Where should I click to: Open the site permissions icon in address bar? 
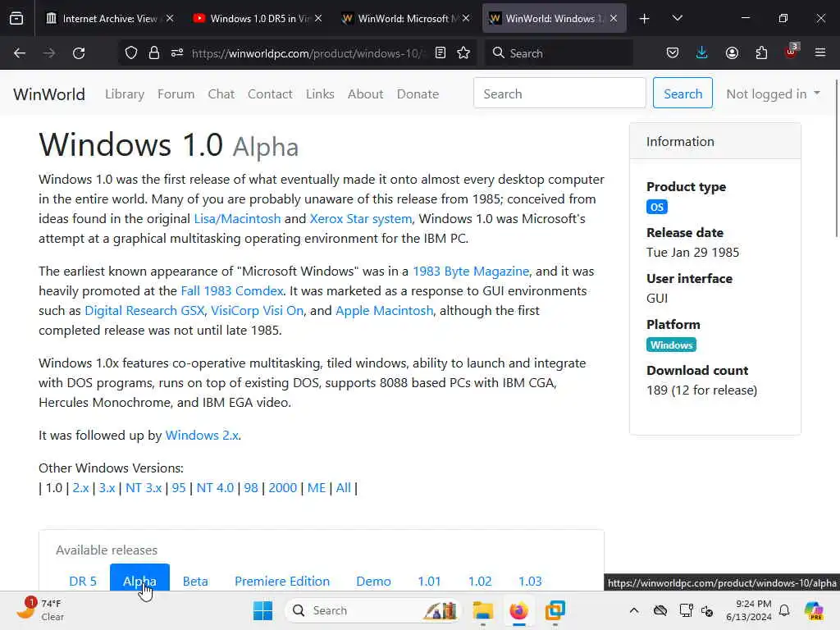[x=177, y=53]
